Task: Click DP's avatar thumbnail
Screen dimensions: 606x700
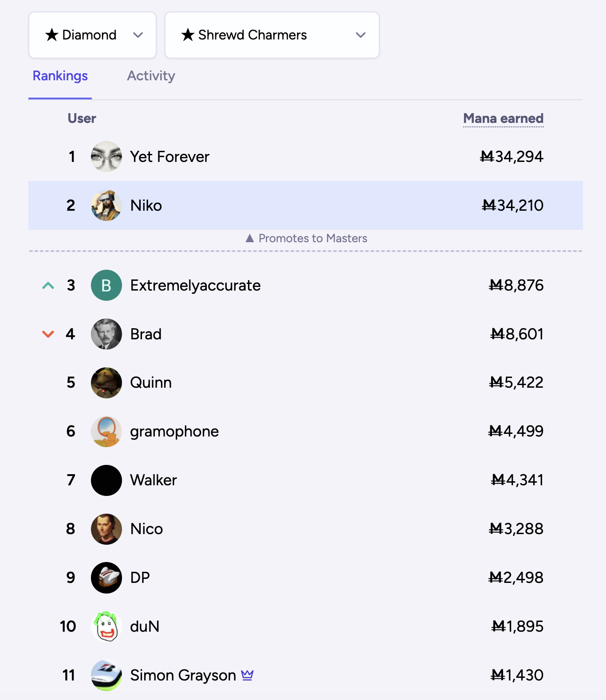Action: [x=106, y=578]
